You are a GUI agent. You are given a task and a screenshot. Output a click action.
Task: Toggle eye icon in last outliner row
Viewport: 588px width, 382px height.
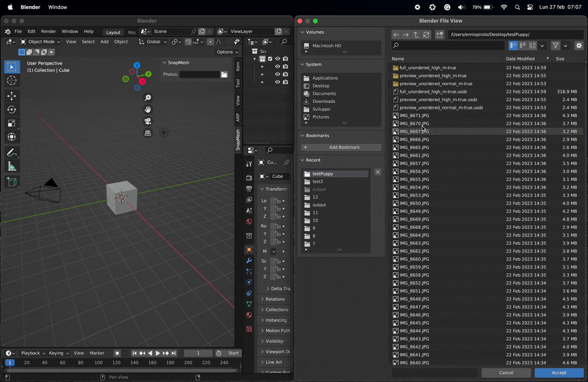[277, 82]
